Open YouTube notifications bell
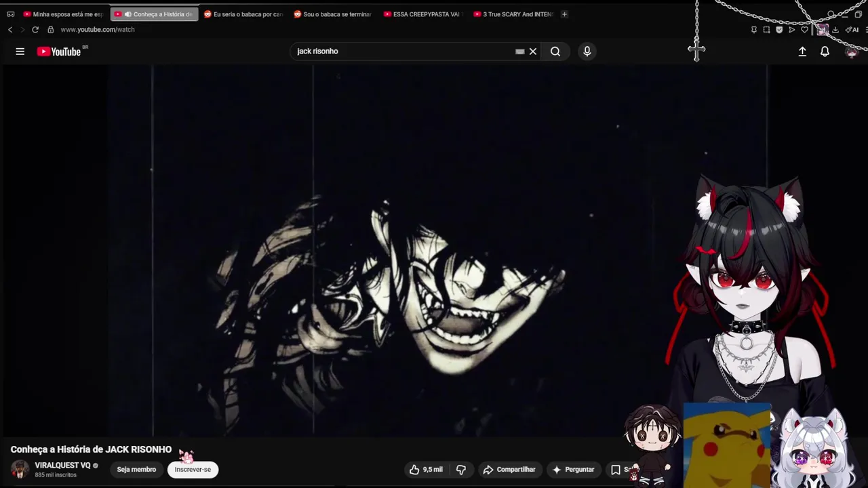The width and height of the screenshot is (868, 488). pyautogui.click(x=825, y=52)
